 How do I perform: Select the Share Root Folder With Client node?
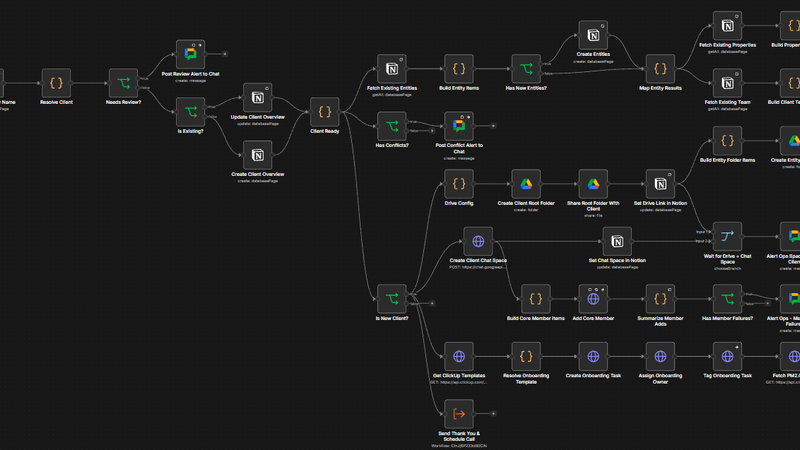tap(593, 184)
